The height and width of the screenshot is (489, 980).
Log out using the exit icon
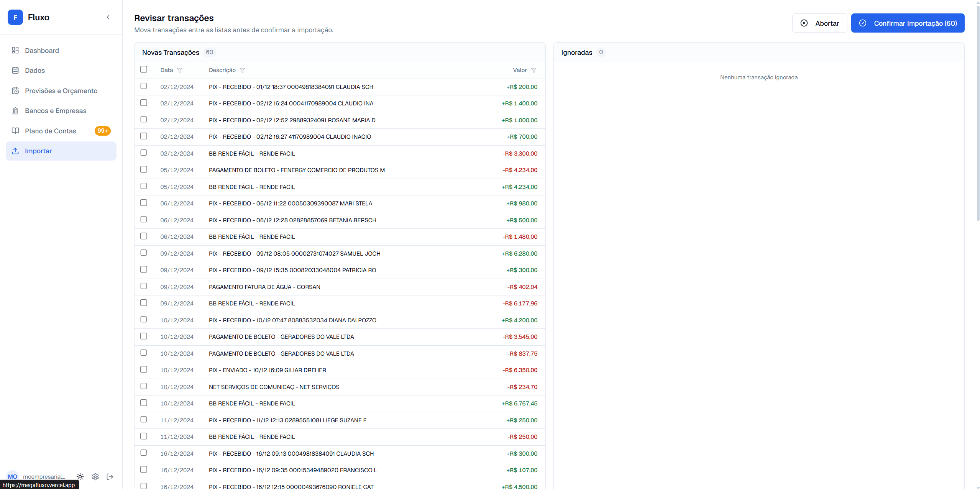pos(110,477)
